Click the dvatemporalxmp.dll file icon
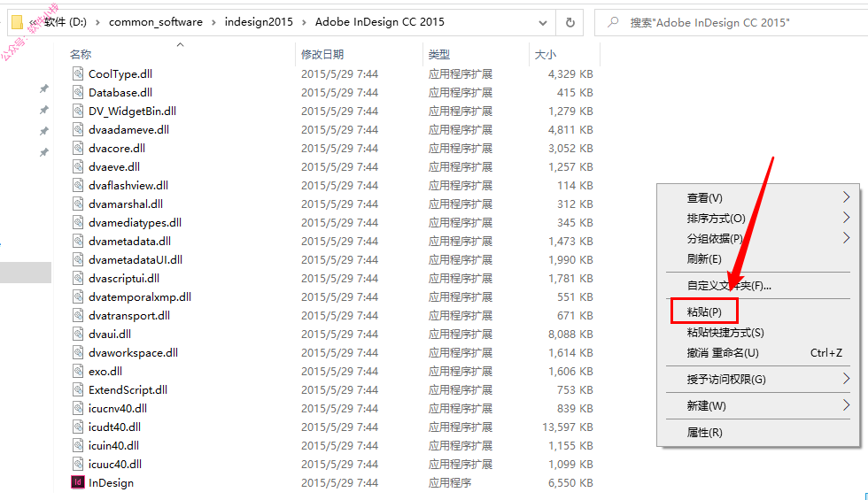This screenshot has width=868, height=500. [x=78, y=296]
